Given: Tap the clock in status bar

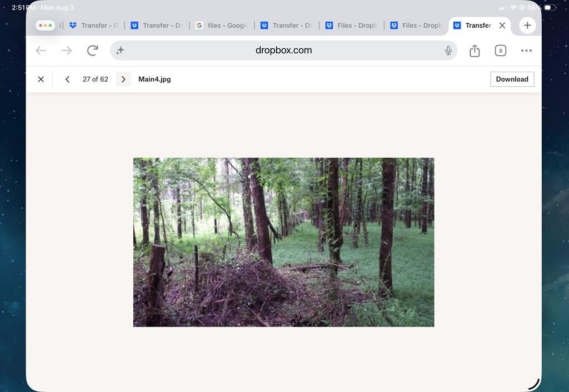Looking at the screenshot, I should [23, 7].
